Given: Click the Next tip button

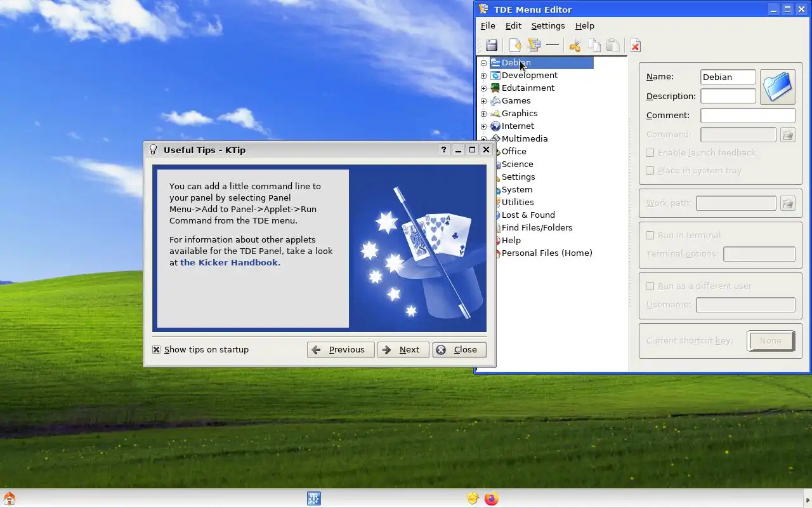Looking at the screenshot, I should (x=403, y=350).
